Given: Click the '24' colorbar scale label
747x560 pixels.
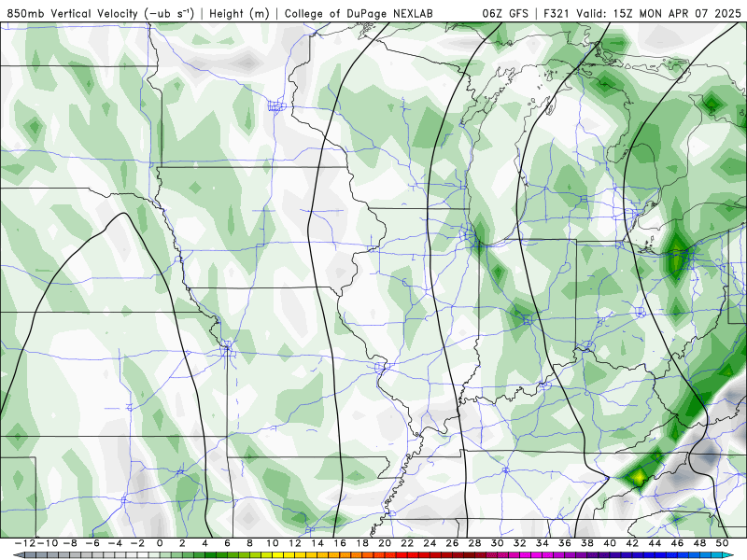Looking at the screenshot, I should (430, 543).
